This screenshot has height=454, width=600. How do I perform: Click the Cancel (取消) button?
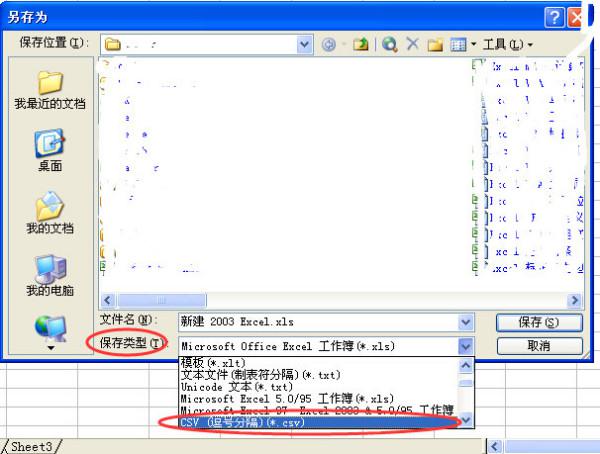[539, 346]
